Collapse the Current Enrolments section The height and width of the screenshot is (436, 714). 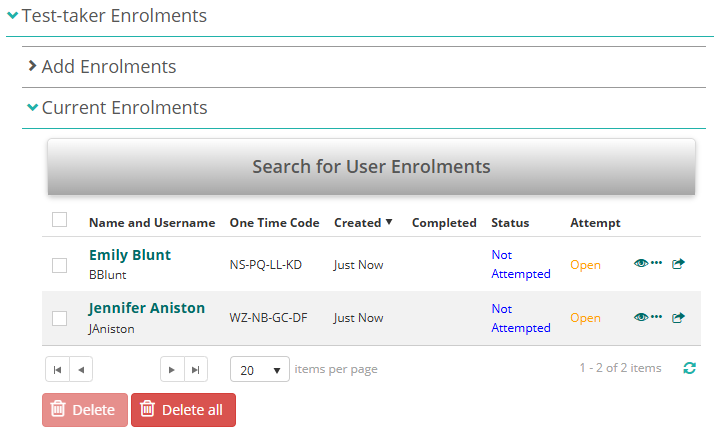(x=124, y=108)
